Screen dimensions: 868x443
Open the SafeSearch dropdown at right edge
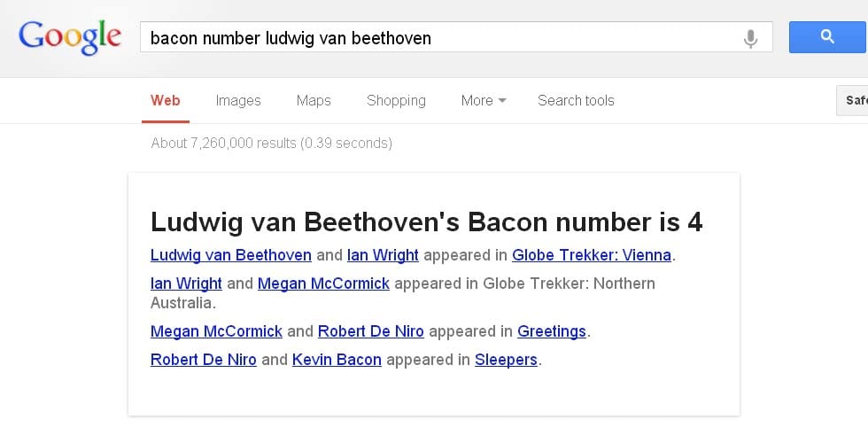point(852,100)
